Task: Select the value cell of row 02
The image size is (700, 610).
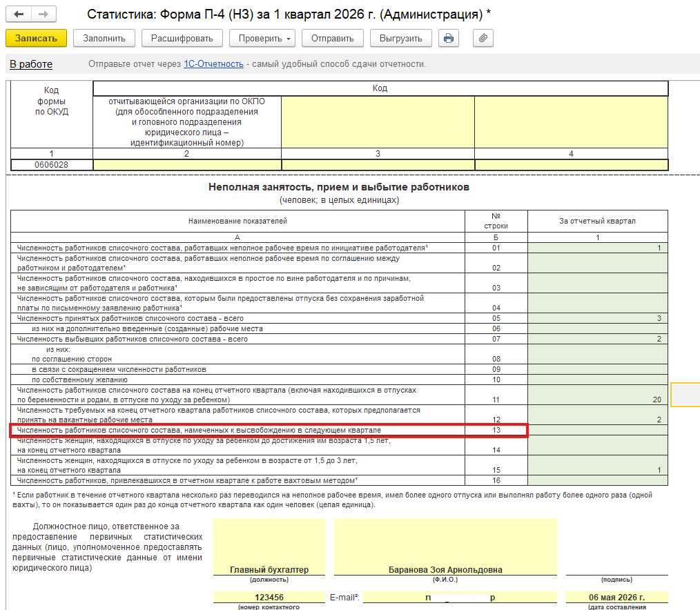Action: [x=598, y=263]
